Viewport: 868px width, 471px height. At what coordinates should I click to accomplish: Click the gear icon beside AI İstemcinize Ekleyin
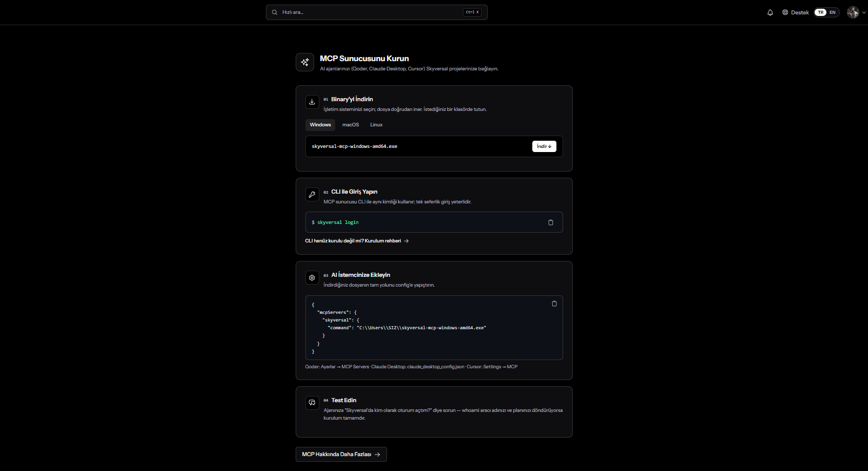[312, 277]
